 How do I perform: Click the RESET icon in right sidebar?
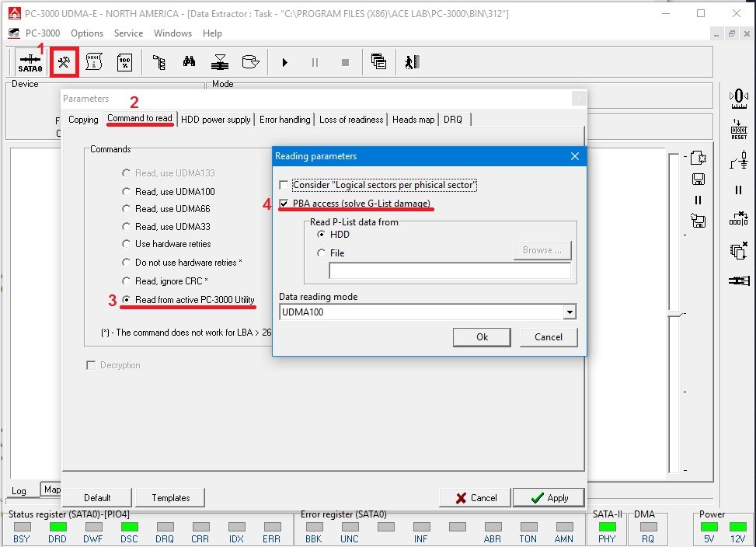coord(738,130)
